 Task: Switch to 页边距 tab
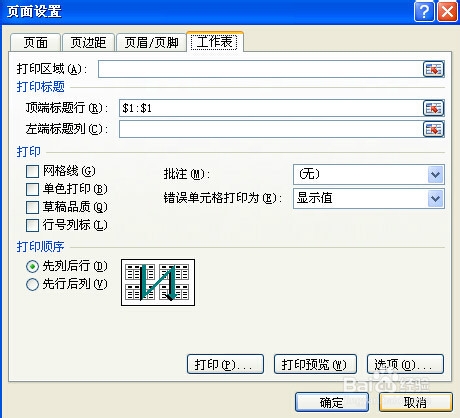tap(88, 42)
